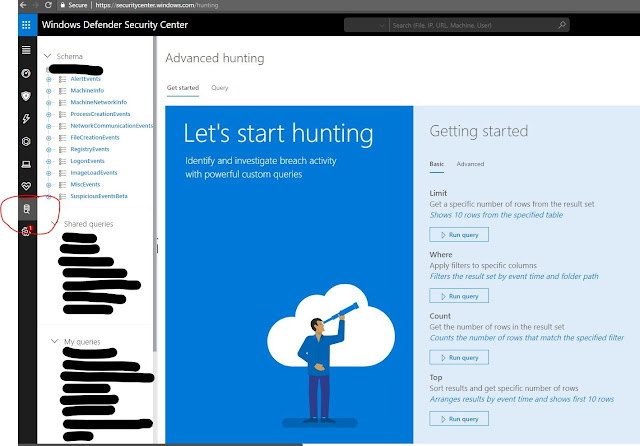Select the ImageLoadEvents table

(x=93, y=173)
